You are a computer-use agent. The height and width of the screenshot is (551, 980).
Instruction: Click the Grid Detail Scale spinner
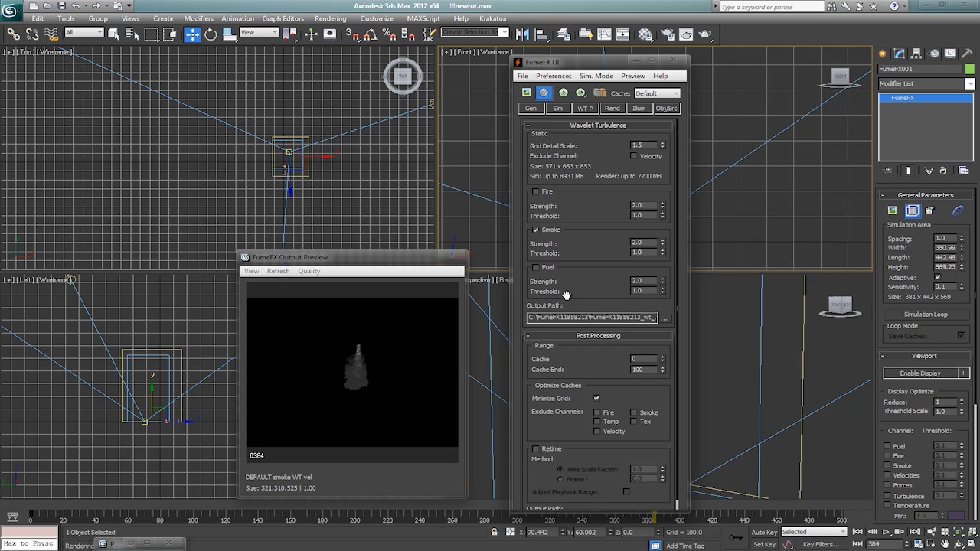tap(662, 145)
